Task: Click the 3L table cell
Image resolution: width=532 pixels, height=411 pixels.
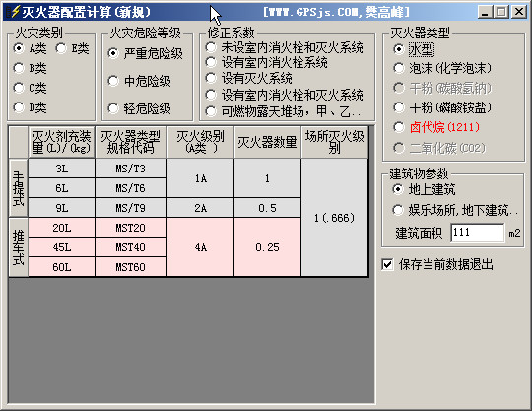Action: pos(61,169)
